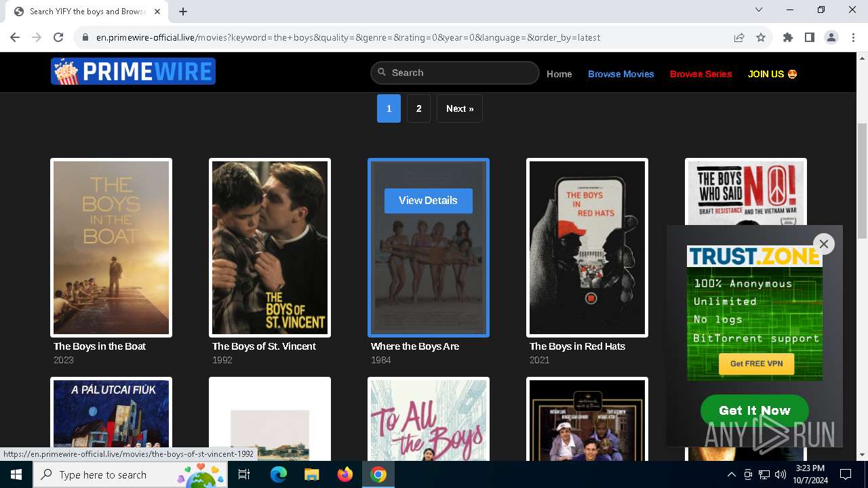
Task: Click Chrome icon on taskbar
Action: pyautogui.click(x=378, y=474)
